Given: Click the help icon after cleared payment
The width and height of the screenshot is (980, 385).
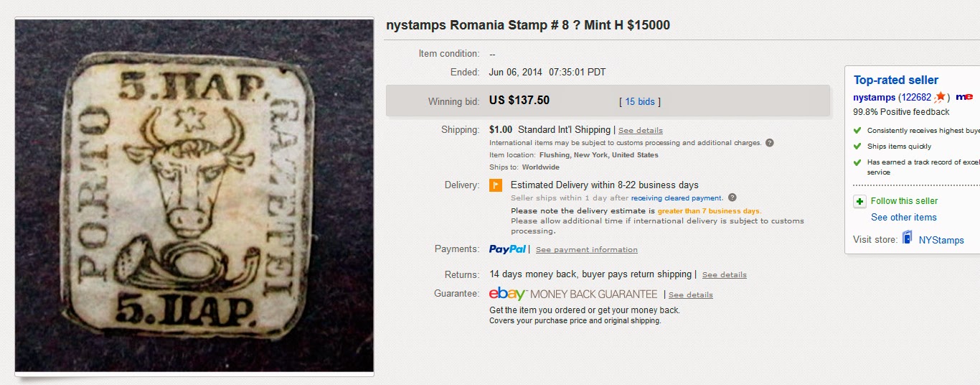Looking at the screenshot, I should pyautogui.click(x=732, y=198).
